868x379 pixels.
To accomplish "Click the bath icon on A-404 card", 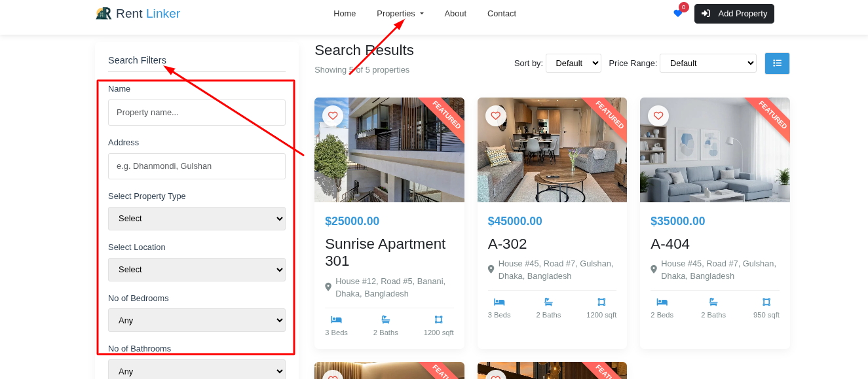I will pyautogui.click(x=713, y=302).
